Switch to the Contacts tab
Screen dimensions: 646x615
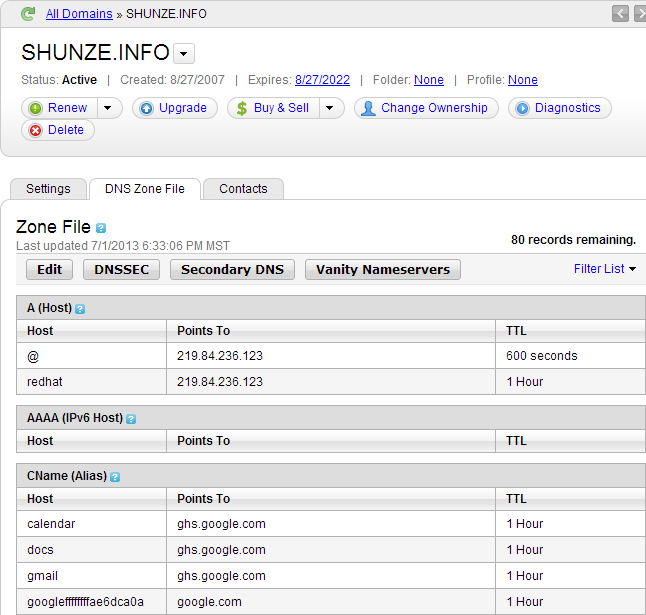point(243,189)
